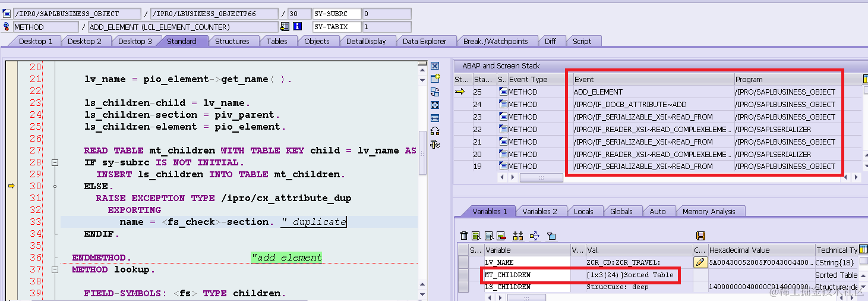Click the yellow boxes with arrows icon
Image resolution: width=868 pixels, height=301 pixels.
pyautogui.click(x=518, y=236)
